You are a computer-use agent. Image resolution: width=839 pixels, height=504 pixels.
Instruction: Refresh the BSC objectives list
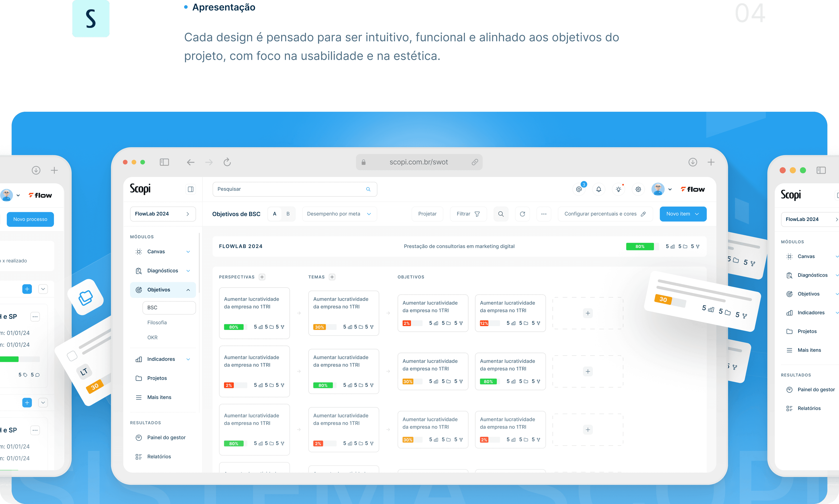(x=522, y=214)
